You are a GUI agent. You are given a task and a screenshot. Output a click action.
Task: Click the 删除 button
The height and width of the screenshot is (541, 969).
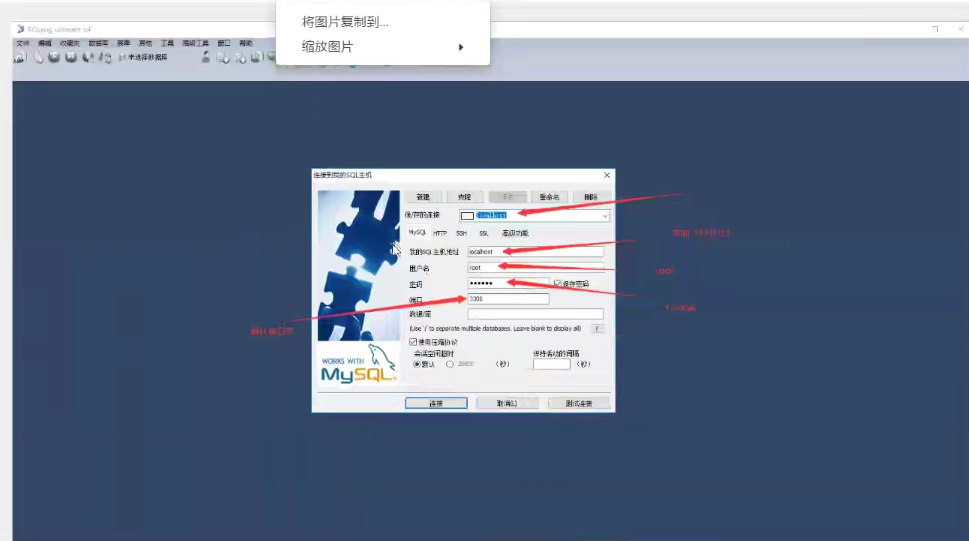coord(591,197)
